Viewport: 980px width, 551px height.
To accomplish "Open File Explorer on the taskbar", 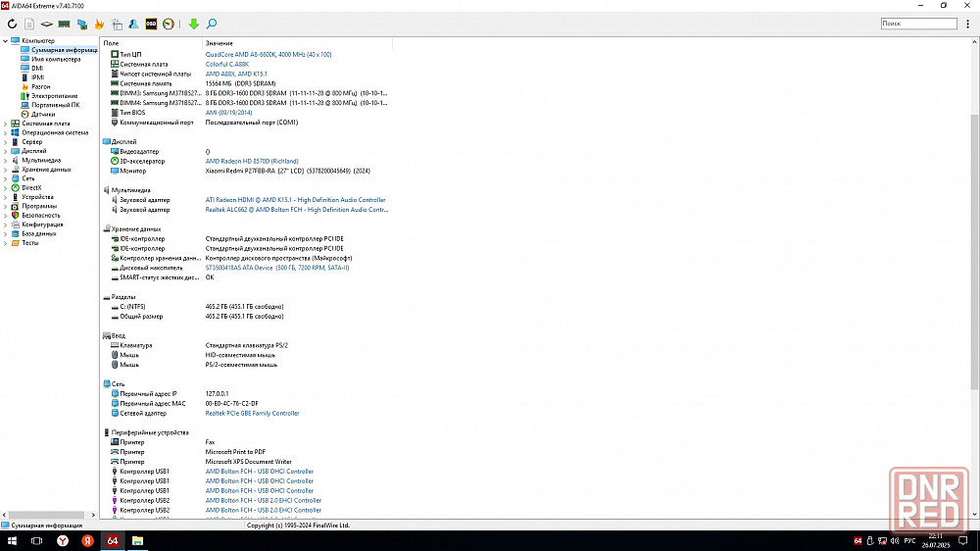I will [137, 541].
